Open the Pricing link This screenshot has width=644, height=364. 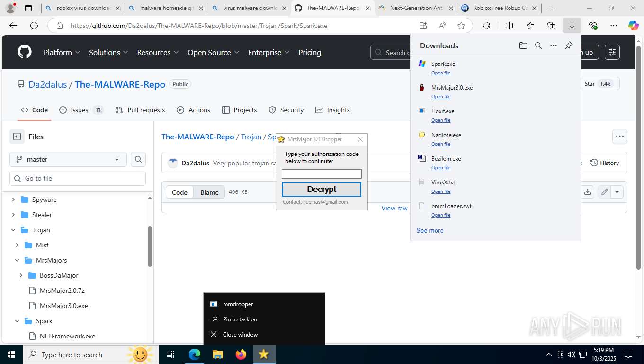[x=310, y=52]
